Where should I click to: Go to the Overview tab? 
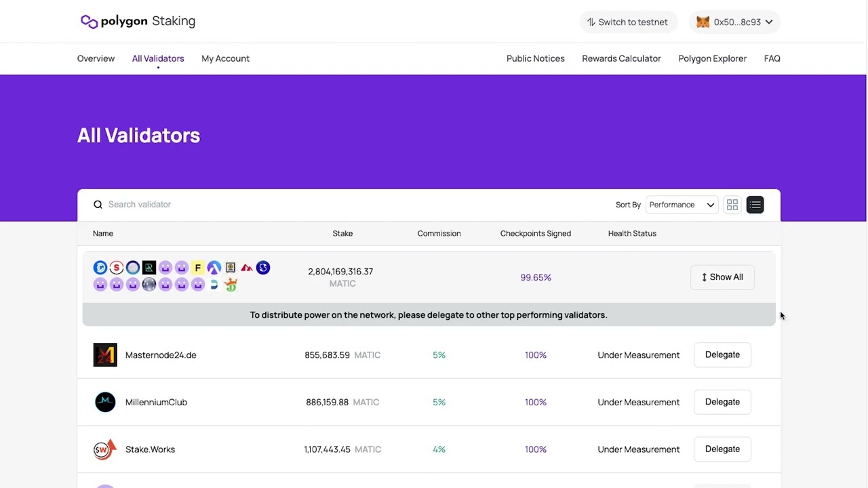coord(96,58)
